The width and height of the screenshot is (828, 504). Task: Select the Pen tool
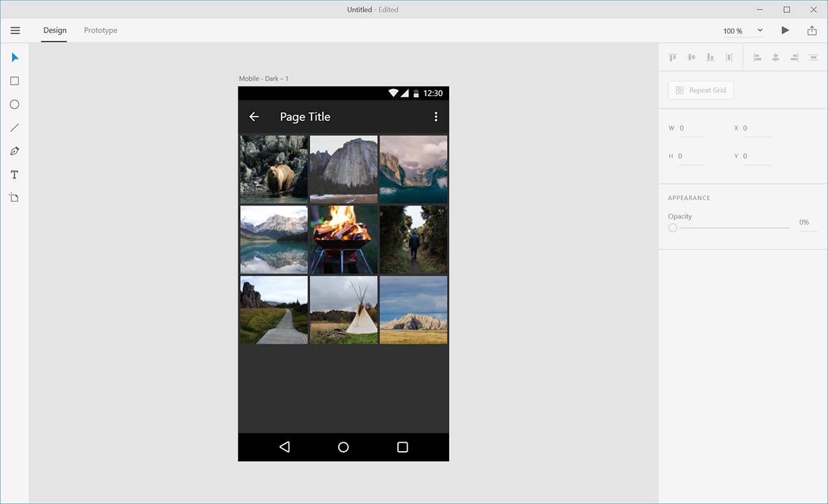[15, 151]
